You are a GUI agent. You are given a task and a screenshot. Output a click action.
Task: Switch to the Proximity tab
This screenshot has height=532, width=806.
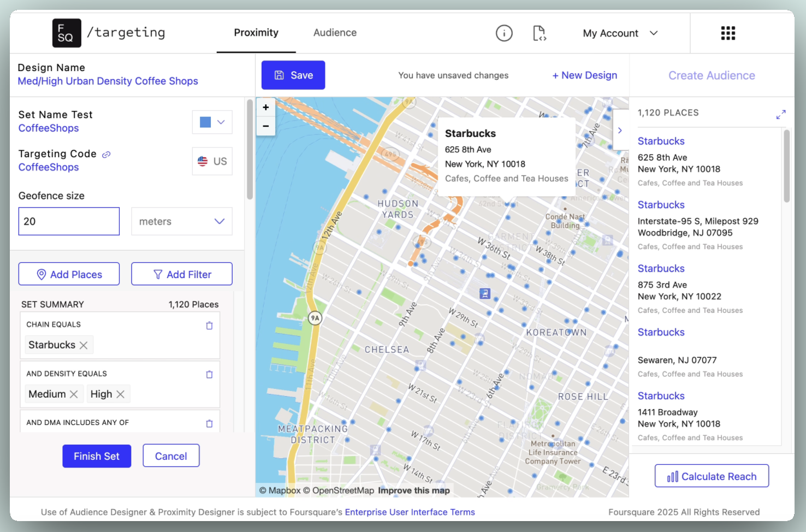tap(256, 33)
